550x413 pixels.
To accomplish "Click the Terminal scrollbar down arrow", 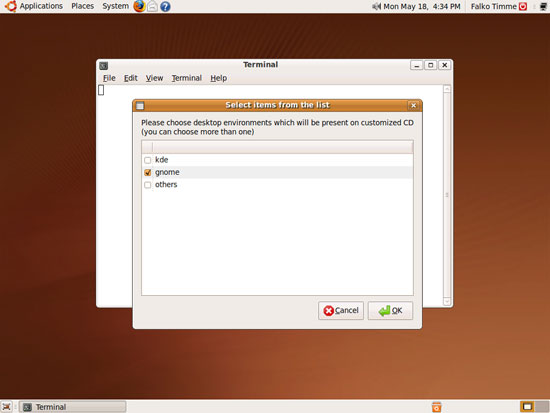I will tap(447, 301).
